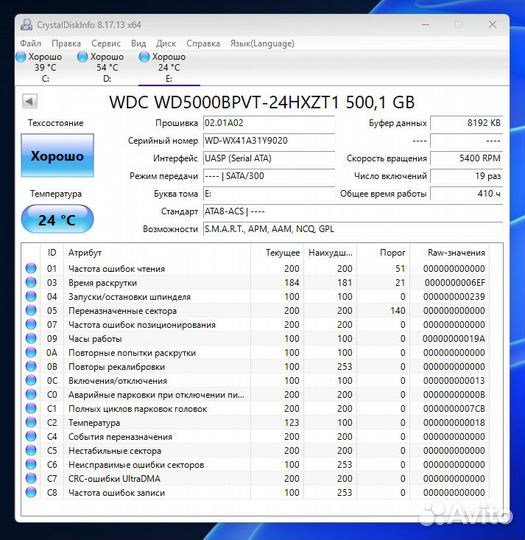Image resolution: width=525 pixels, height=540 pixels.
Task: Close the CrystalDiskInfo window
Action: pyautogui.click(x=492, y=24)
